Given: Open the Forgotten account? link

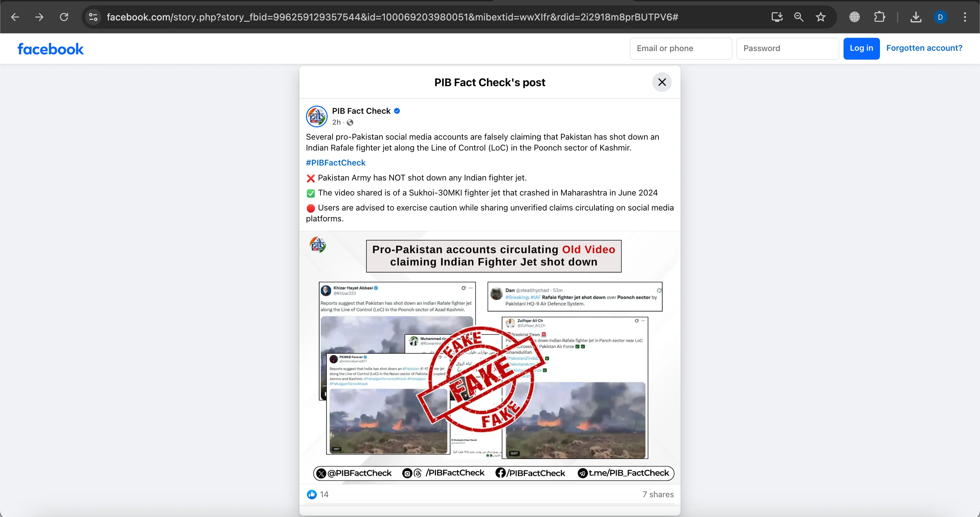Looking at the screenshot, I should tap(924, 48).
